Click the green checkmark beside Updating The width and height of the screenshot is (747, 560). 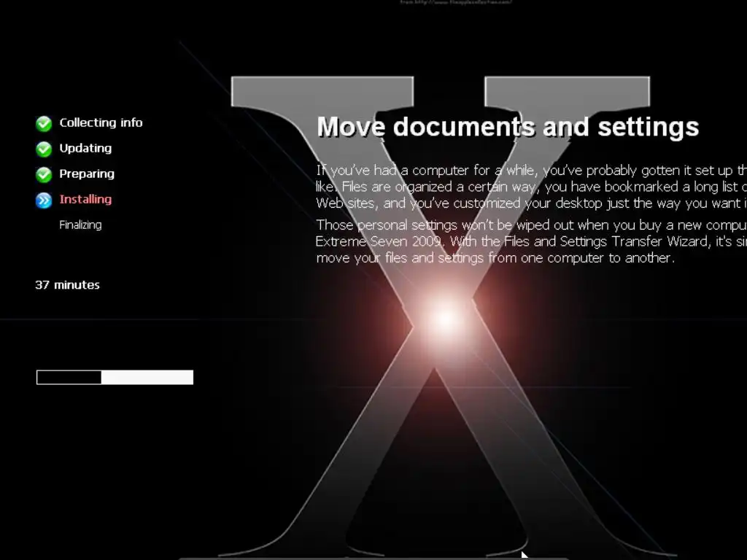tap(44, 149)
